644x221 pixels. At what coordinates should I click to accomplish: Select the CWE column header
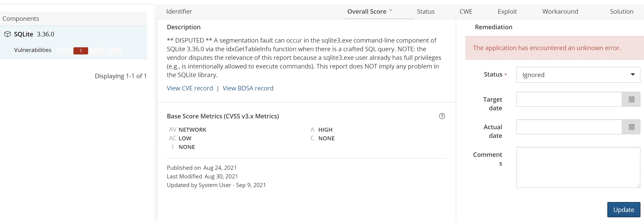(466, 11)
